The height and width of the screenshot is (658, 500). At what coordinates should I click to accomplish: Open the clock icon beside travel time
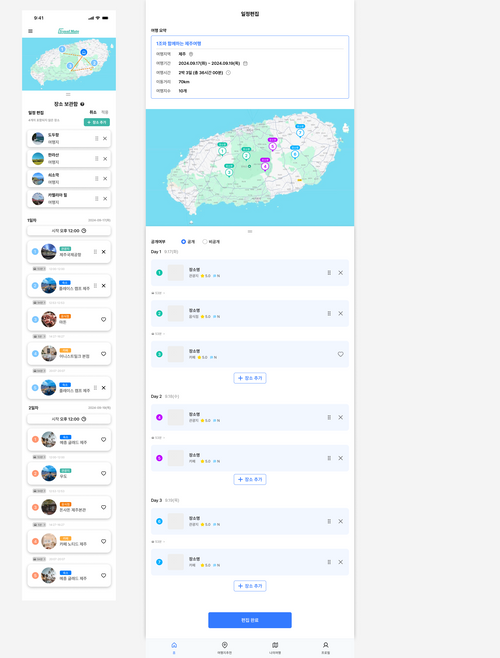tap(228, 73)
